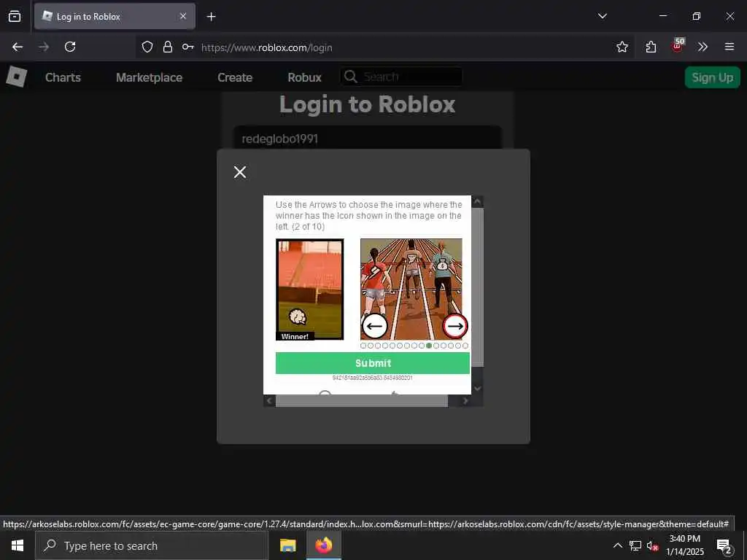The height and width of the screenshot is (560, 747).
Task: Open the Charts page
Action: [x=63, y=77]
